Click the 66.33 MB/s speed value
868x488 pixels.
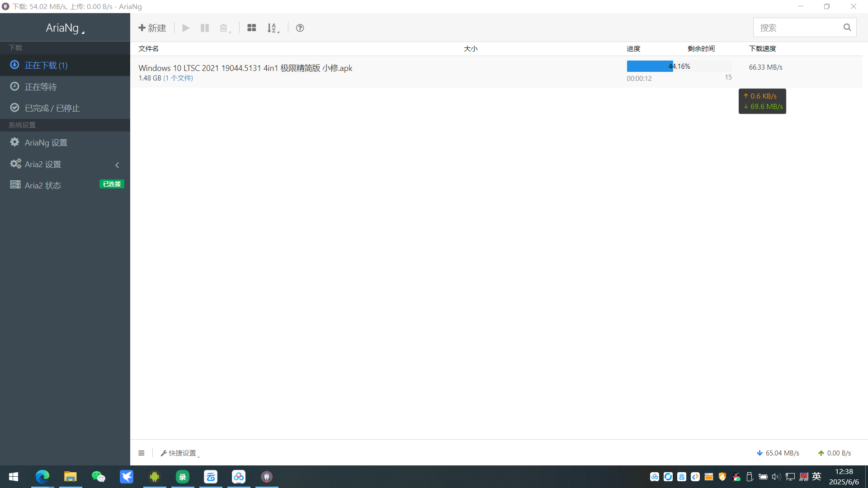[x=765, y=67]
